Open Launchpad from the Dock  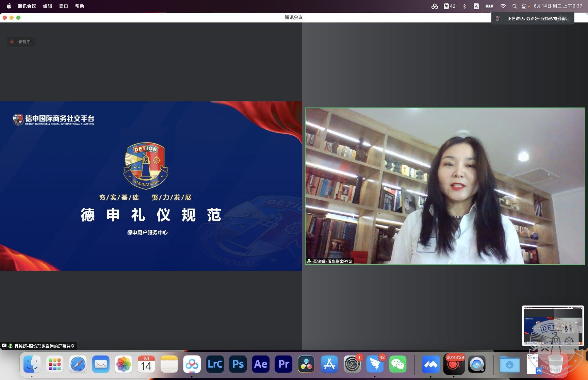55,364
